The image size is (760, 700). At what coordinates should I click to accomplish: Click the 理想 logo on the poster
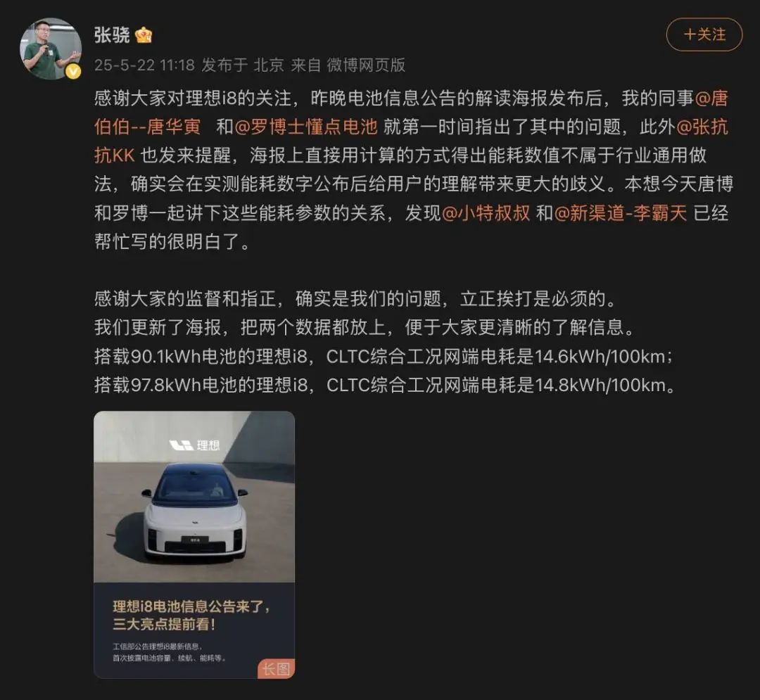tap(194, 445)
